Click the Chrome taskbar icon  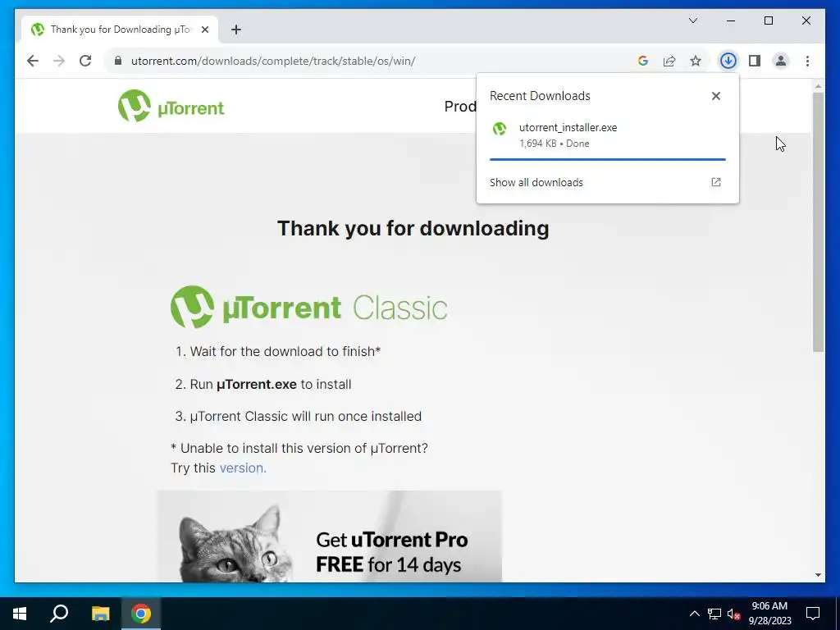click(141, 614)
